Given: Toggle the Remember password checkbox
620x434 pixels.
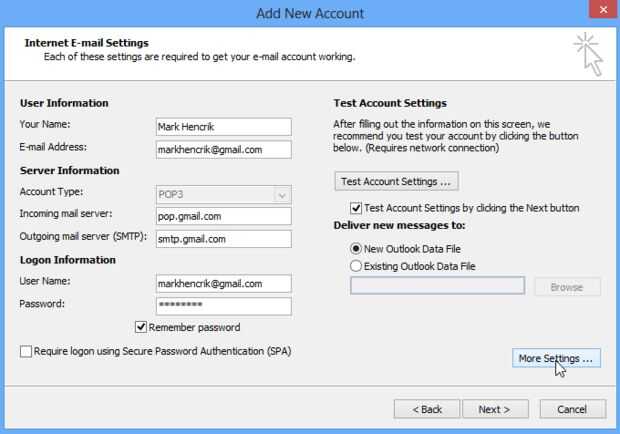Looking at the screenshot, I should [141, 327].
